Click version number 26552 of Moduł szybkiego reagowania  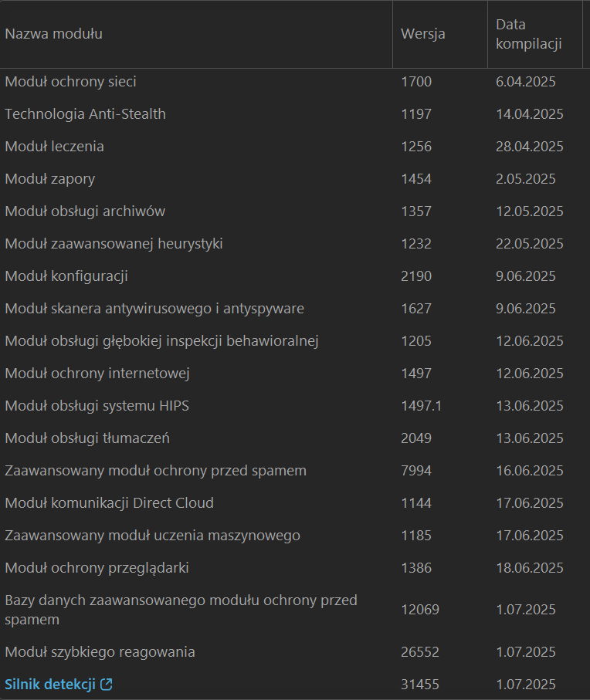420,652
